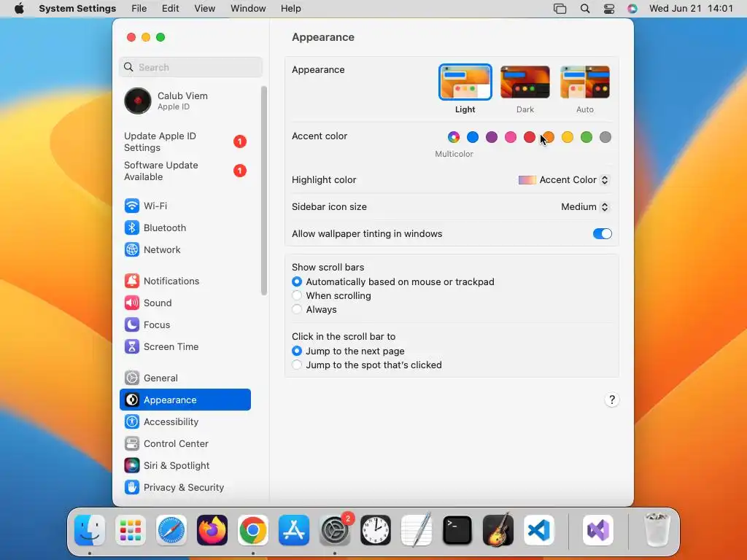This screenshot has width=747, height=560.
Task: Open Bluetooth settings in sidebar
Action: 185,227
